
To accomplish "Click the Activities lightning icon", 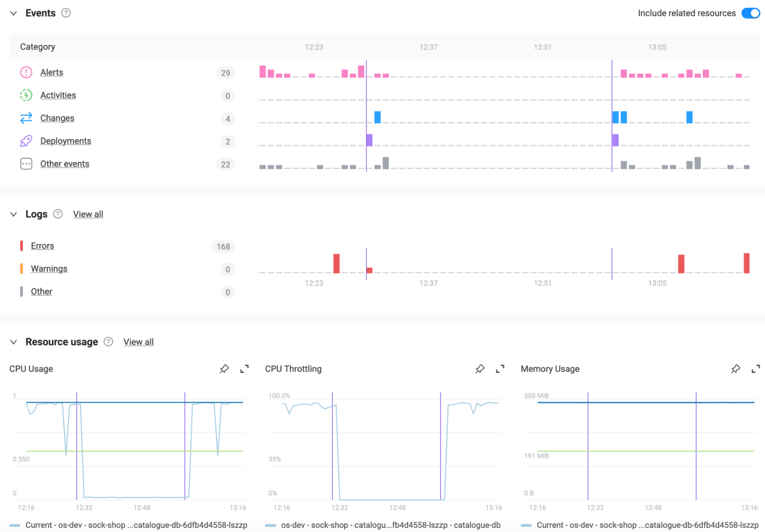I will tap(26, 95).
